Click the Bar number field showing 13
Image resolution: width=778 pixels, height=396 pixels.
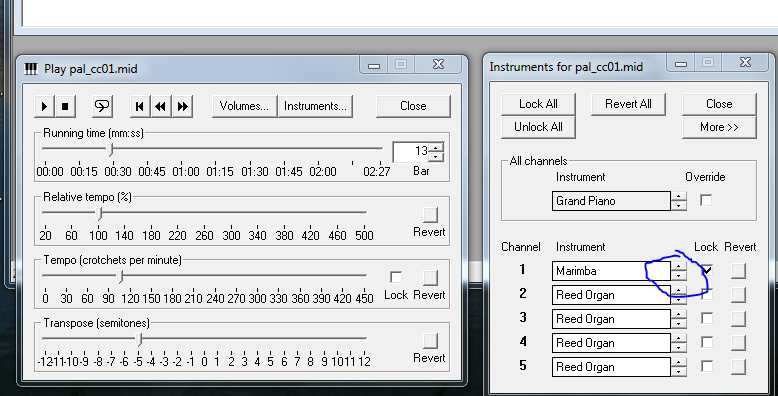coord(411,151)
